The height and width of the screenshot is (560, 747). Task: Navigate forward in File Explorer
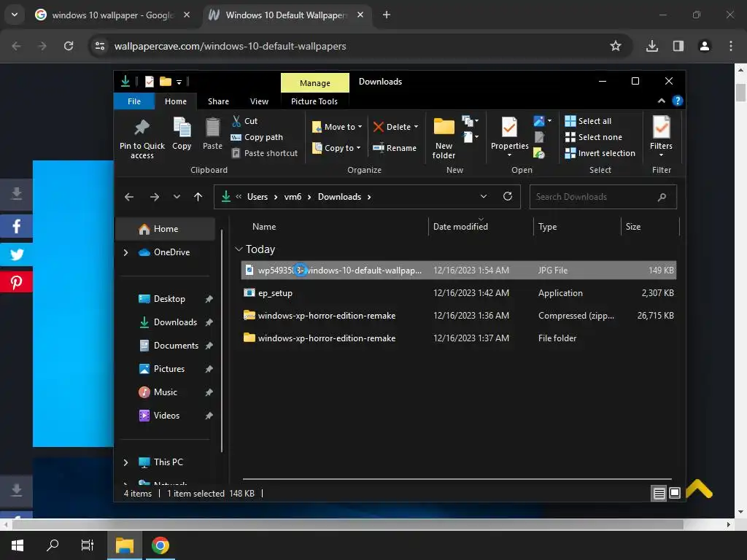155,197
